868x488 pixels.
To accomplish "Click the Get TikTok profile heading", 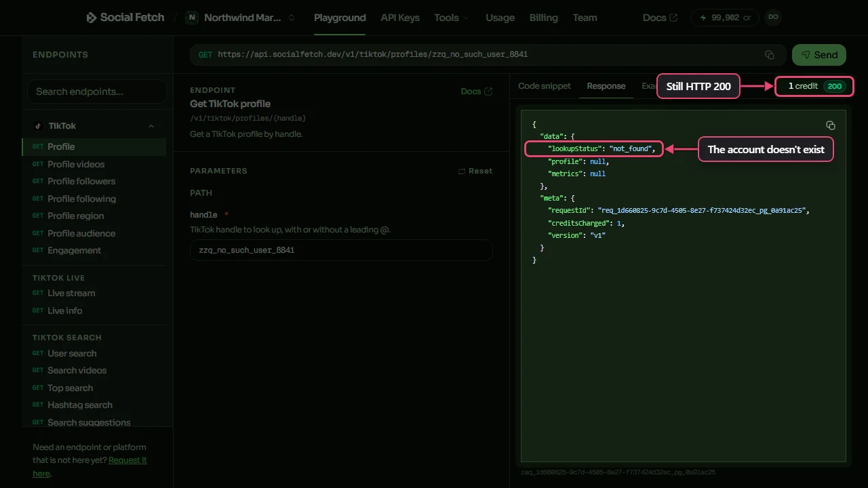I will tap(230, 104).
